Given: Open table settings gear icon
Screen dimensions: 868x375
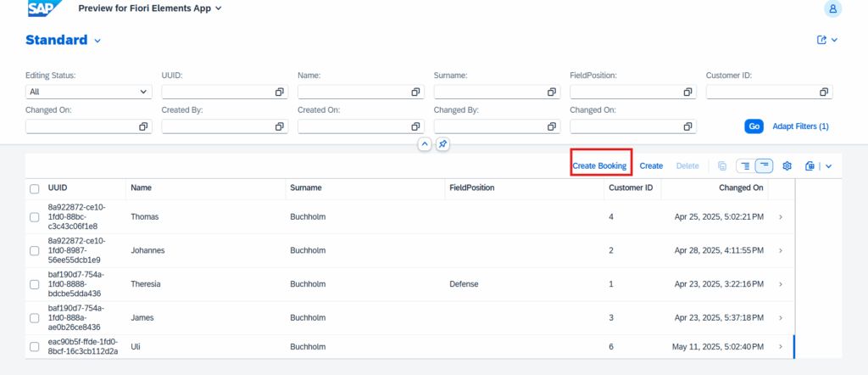Looking at the screenshot, I should pos(787,165).
